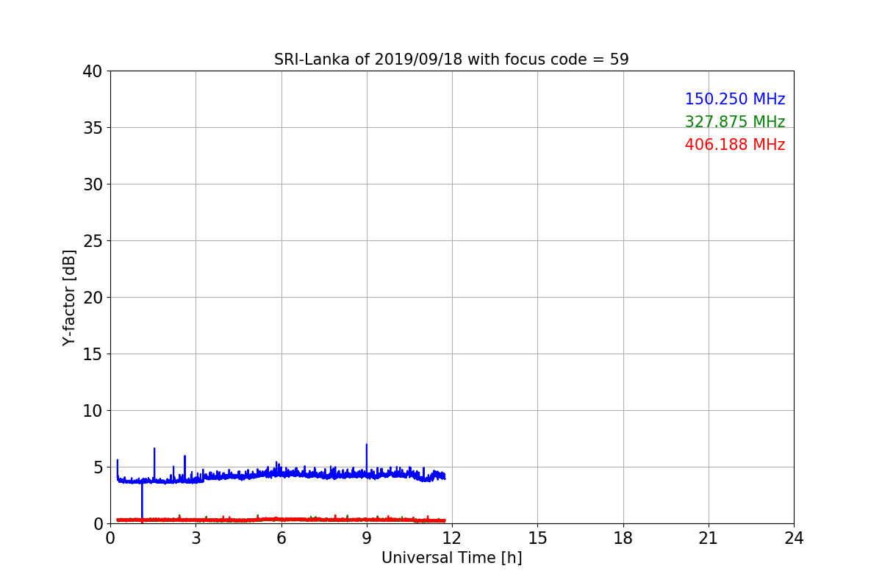Click the blue downward dip near 1 hour

click(142, 501)
